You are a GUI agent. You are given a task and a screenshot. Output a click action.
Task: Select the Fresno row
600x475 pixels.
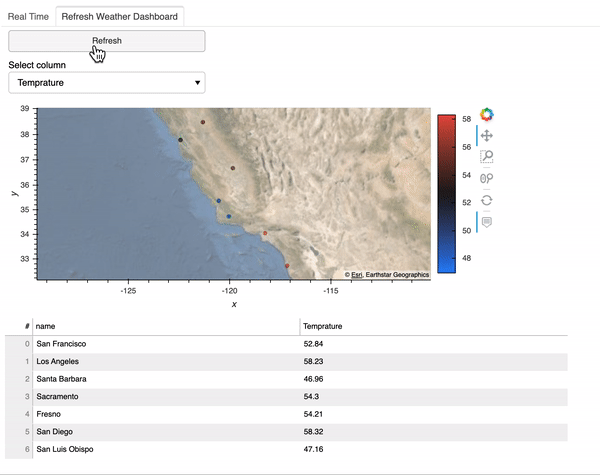pos(286,415)
